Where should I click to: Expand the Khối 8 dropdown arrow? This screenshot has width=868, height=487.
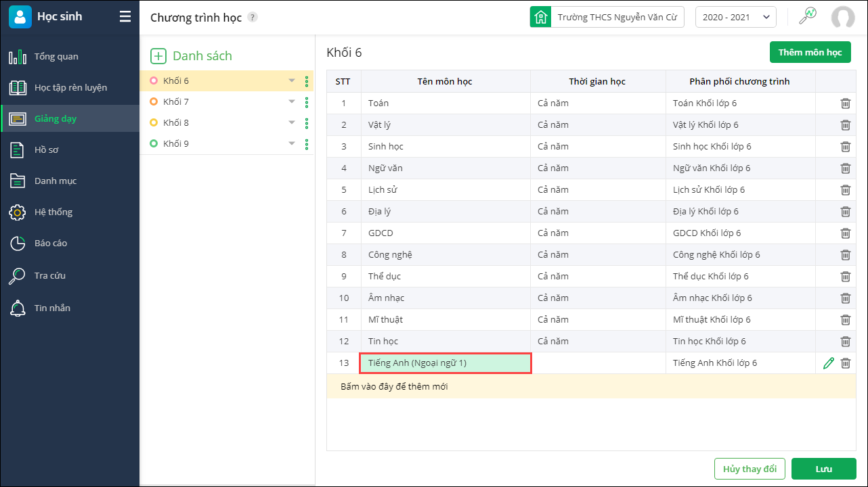coord(292,122)
